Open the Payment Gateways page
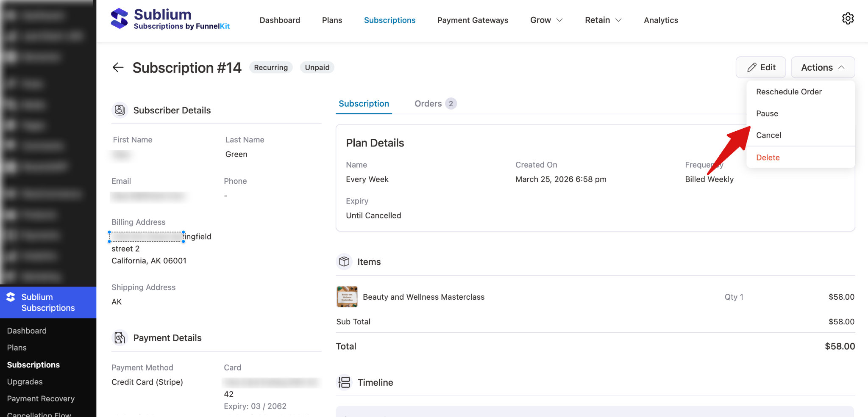 pyautogui.click(x=473, y=20)
